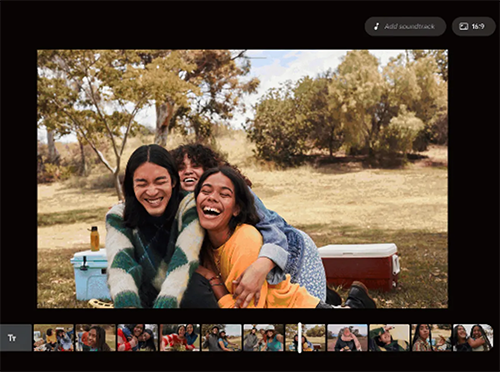Select the third clip thumbnail in the filmstrip
Screen dimensions: 500x372
pos(138,338)
